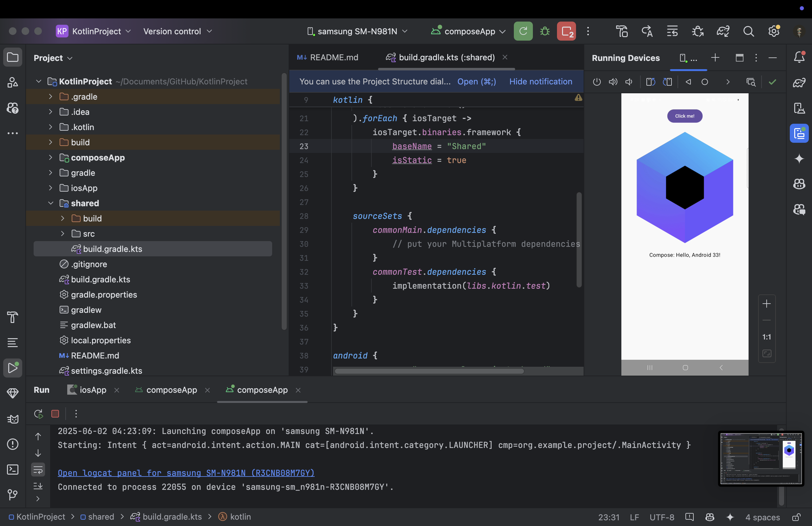Image resolution: width=812 pixels, height=526 pixels.
Task: Click the editor horizontal scrollbar
Action: pos(429,371)
